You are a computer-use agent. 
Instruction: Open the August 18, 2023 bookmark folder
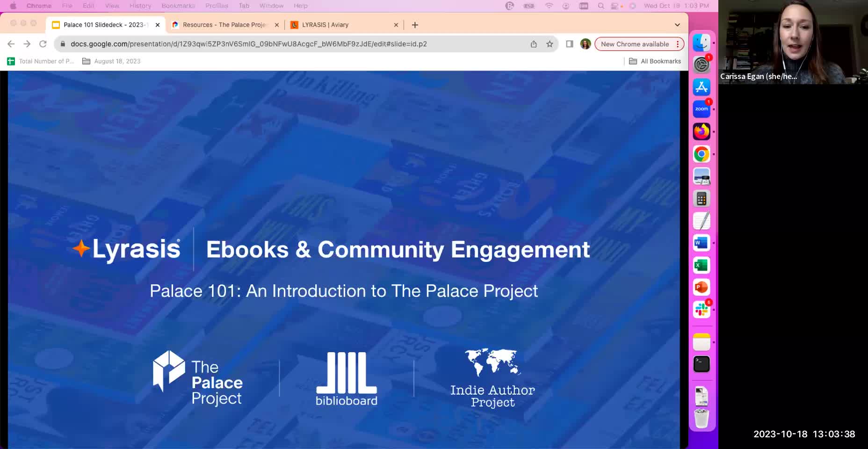click(x=111, y=61)
